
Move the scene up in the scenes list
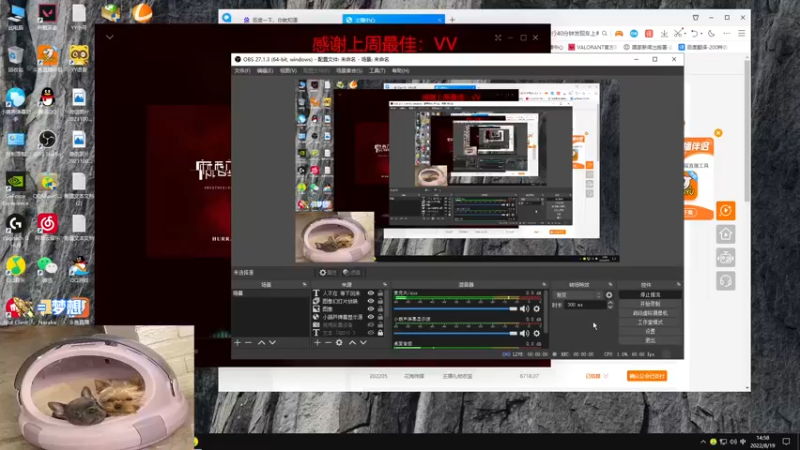261,343
